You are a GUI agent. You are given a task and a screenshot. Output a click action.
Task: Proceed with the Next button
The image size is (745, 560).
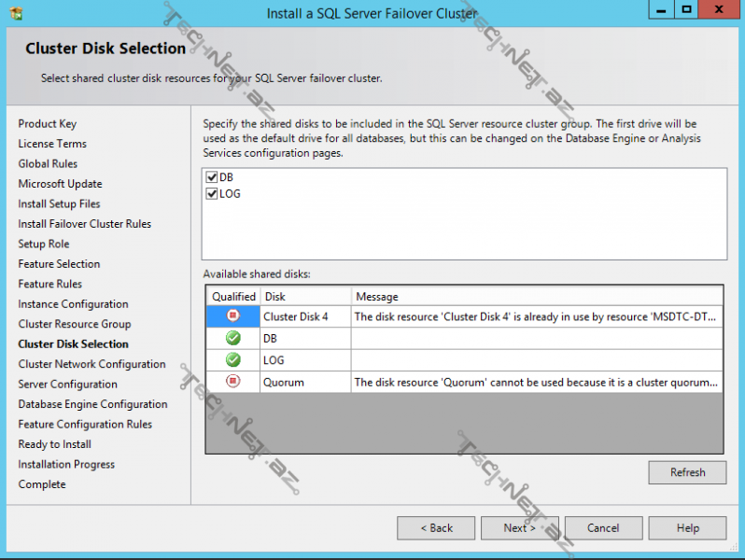pos(519,527)
